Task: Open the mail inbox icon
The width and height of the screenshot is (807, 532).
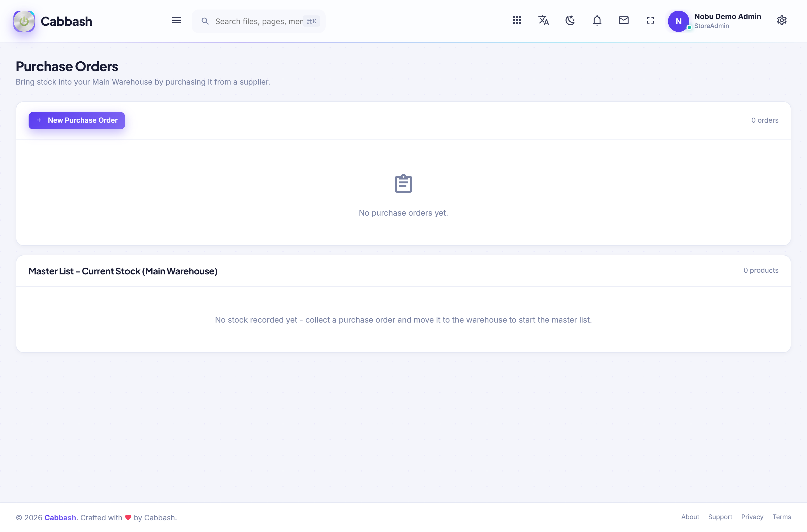Action: pos(623,21)
